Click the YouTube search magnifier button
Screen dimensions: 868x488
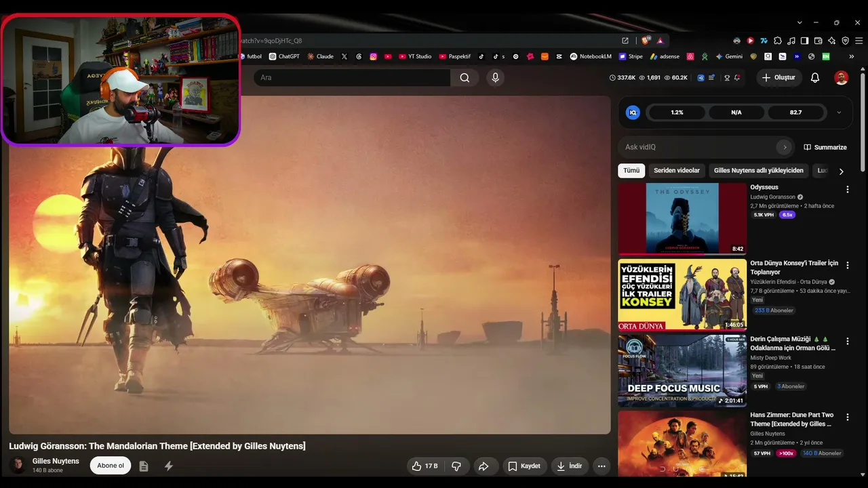click(x=465, y=78)
